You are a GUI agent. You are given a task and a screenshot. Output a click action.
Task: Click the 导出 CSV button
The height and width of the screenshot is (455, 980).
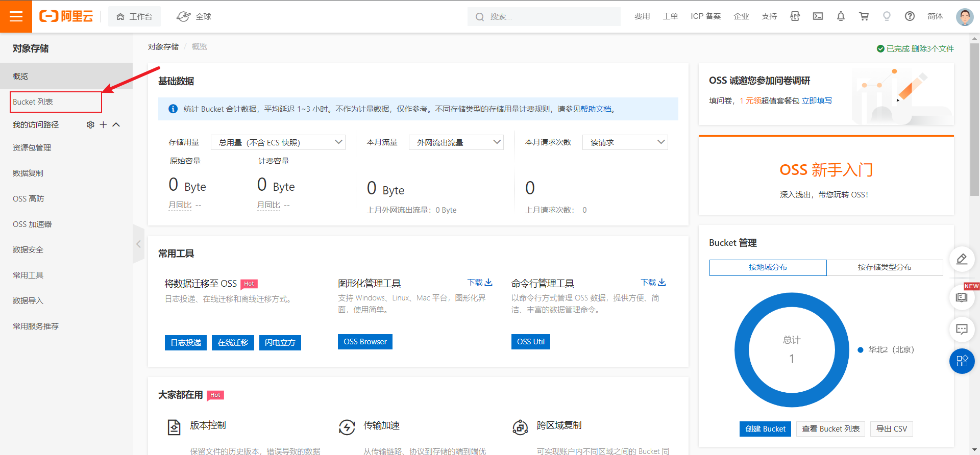point(892,429)
